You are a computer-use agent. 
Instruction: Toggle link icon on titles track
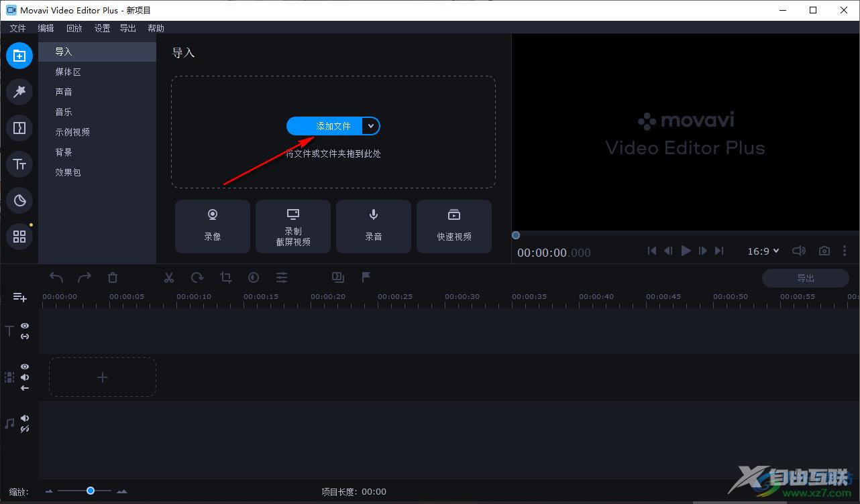click(x=25, y=336)
